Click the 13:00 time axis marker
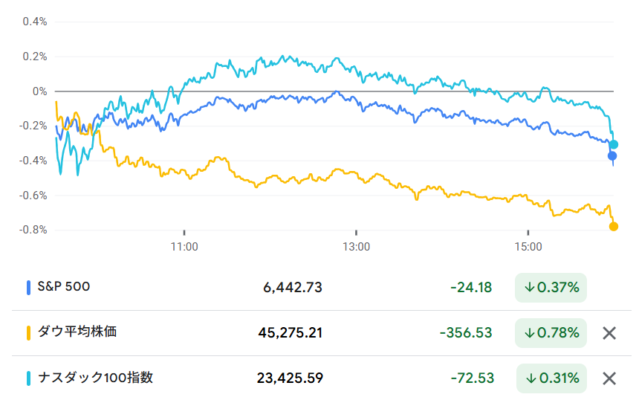This screenshot has width=636, height=400. tap(356, 247)
